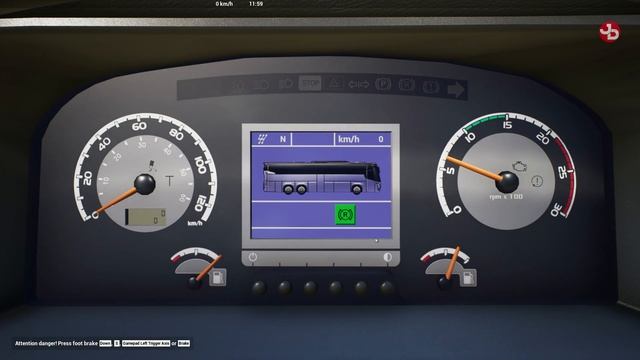Select the N gear indicator on display
The width and height of the screenshot is (640, 360).
pyautogui.click(x=283, y=139)
